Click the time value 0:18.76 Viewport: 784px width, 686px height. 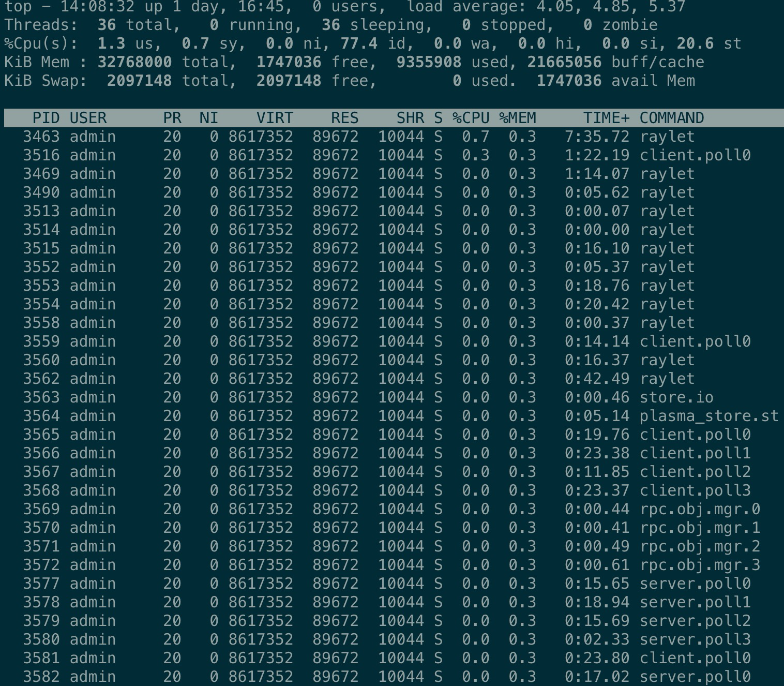(x=597, y=286)
